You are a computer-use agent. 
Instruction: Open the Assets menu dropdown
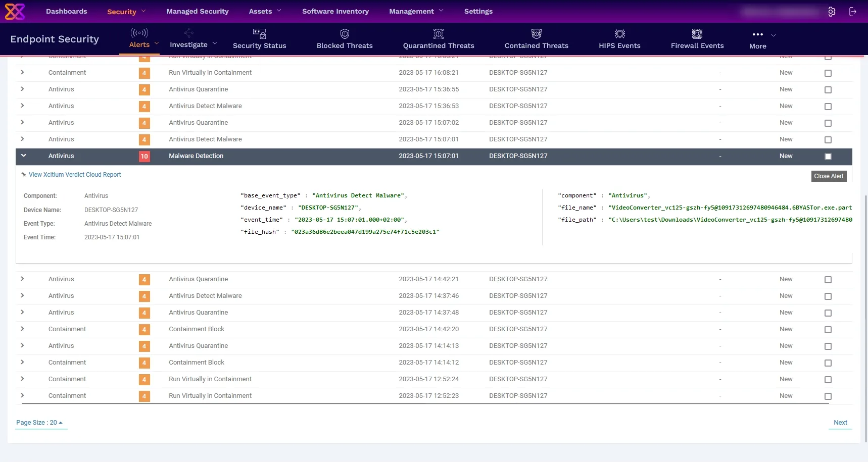pos(265,11)
